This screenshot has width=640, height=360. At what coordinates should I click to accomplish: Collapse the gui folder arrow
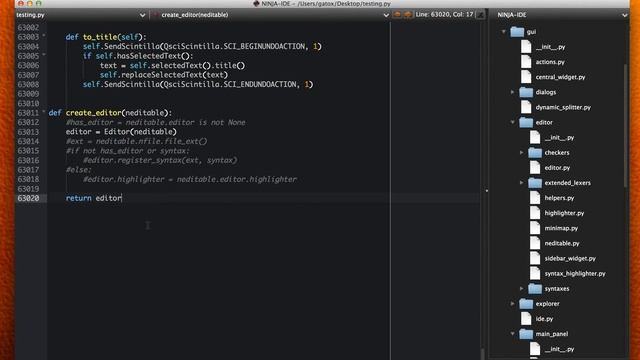pyautogui.click(x=504, y=31)
